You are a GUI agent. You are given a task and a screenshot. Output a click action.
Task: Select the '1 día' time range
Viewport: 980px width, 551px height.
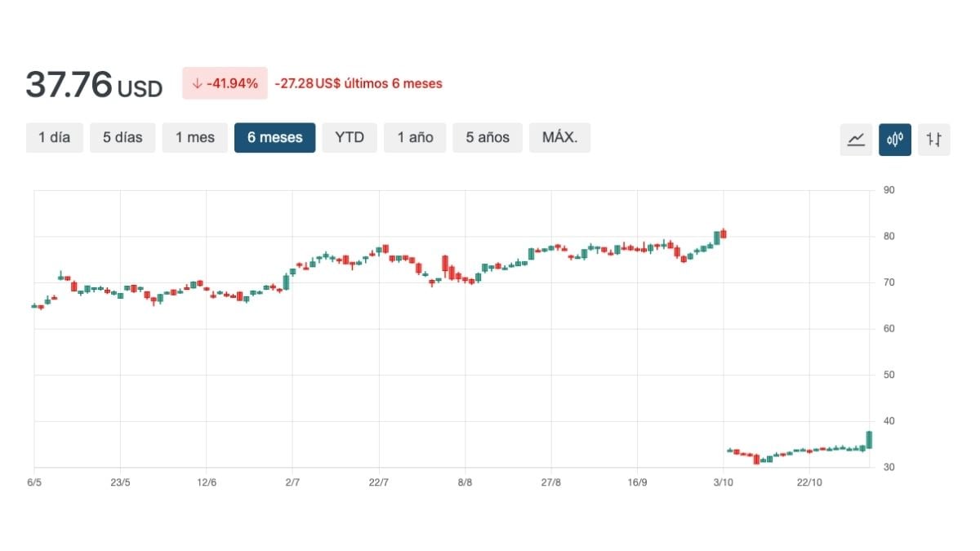(x=54, y=137)
